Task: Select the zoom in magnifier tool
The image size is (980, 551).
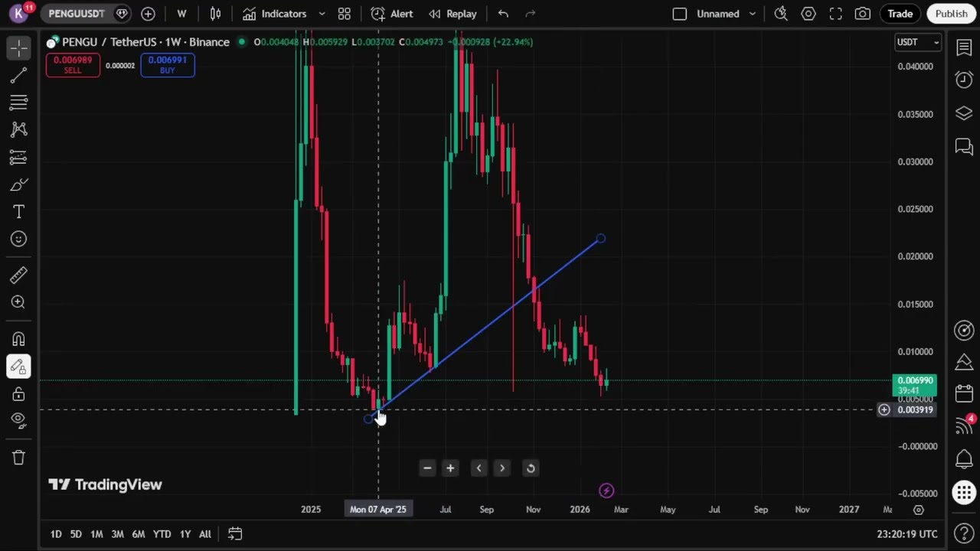Action: tap(18, 302)
